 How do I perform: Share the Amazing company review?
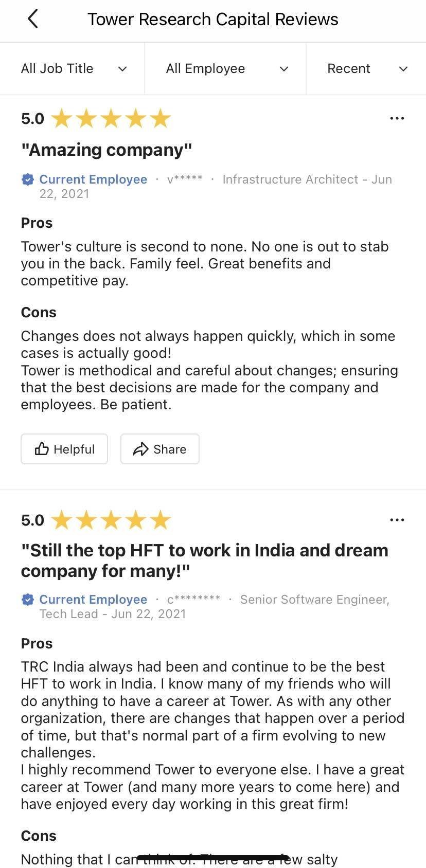159,448
